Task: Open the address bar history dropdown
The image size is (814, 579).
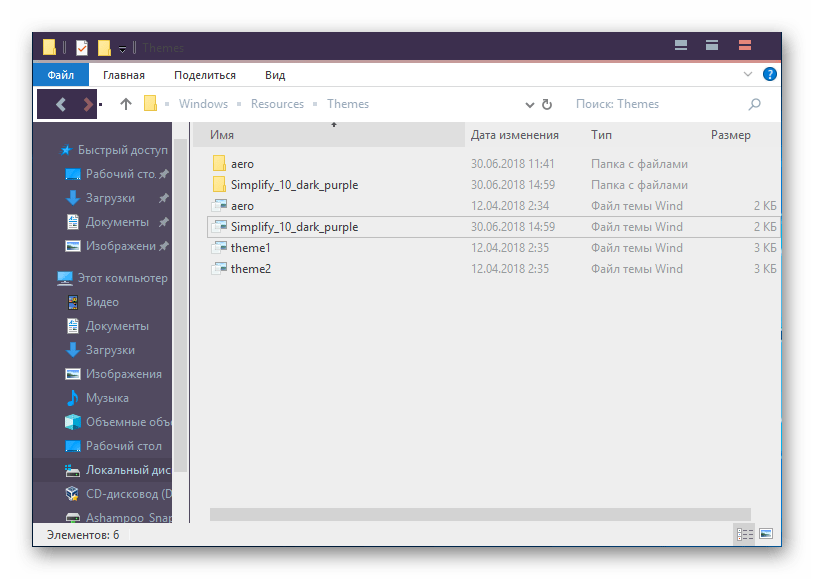Action: point(530,104)
